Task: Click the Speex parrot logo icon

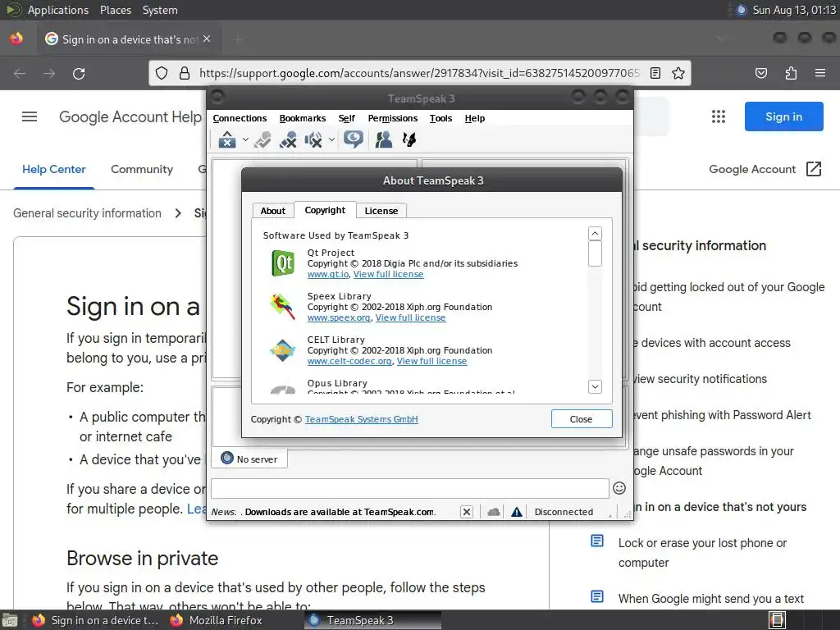Action: pyautogui.click(x=282, y=307)
